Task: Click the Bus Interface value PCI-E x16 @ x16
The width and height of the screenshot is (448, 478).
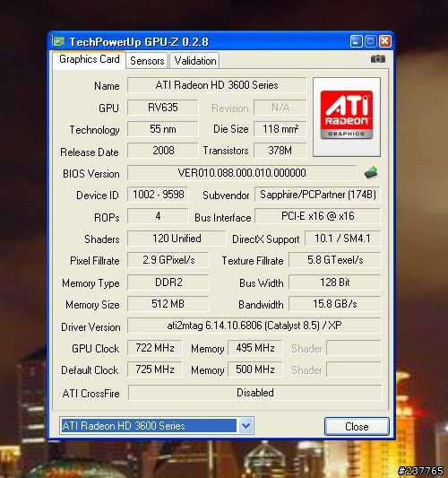Action: pos(318,216)
